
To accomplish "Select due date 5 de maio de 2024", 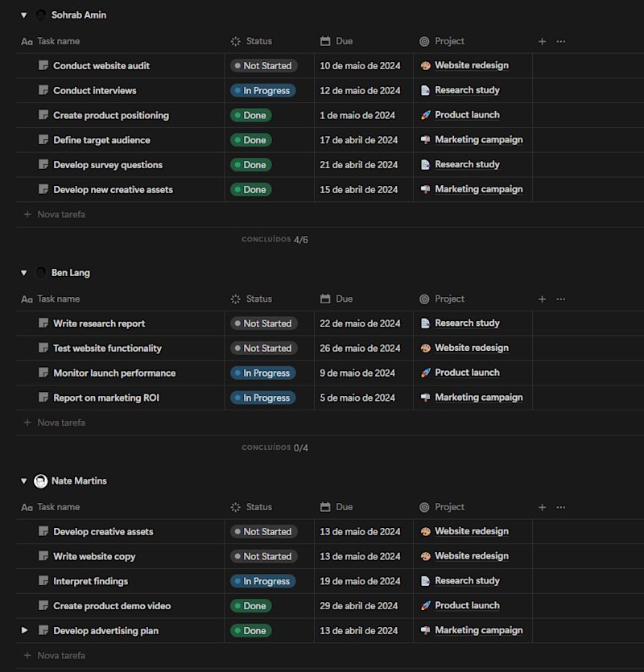I will [357, 398].
